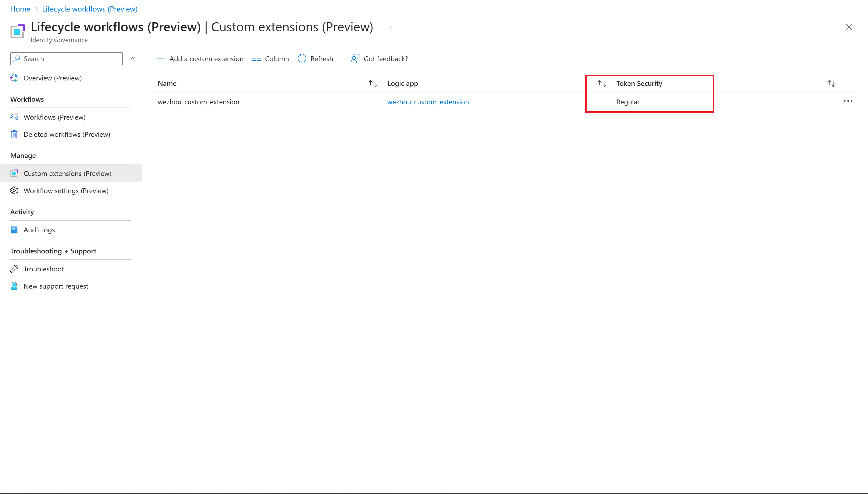The width and height of the screenshot is (868, 494).
Task: Toggle sort order on Token Security column
Action: pos(602,83)
